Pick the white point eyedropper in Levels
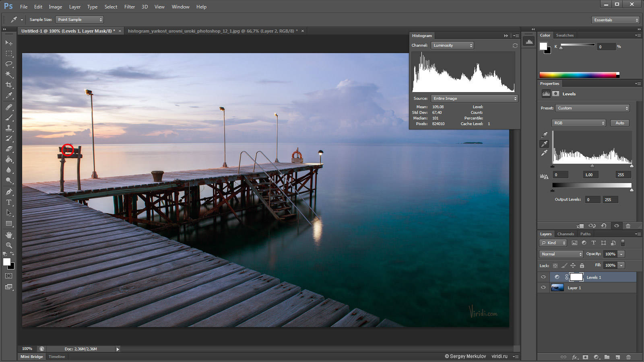 pos(544,153)
